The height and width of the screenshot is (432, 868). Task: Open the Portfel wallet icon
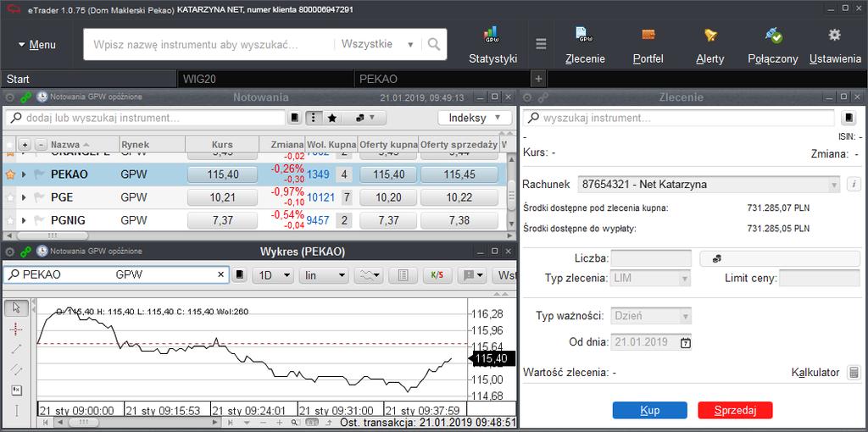pyautogui.click(x=648, y=35)
